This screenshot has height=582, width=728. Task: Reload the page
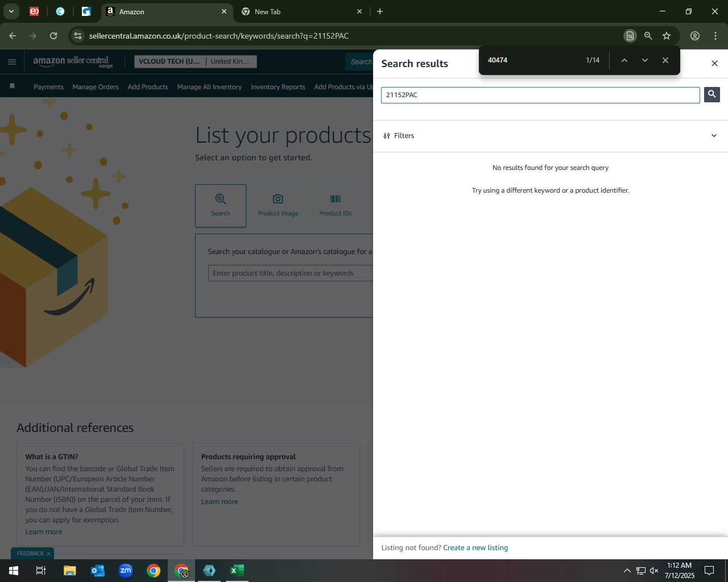53,36
